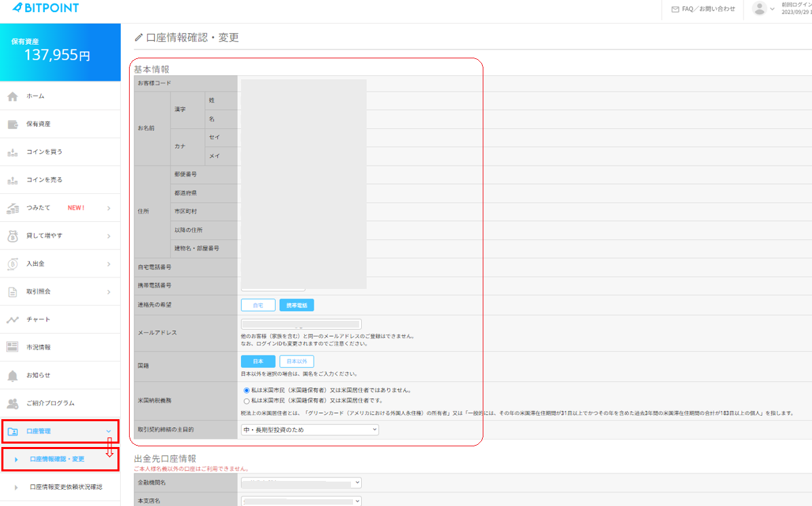Choose 携帯電話 as preferred contact

[297, 305]
